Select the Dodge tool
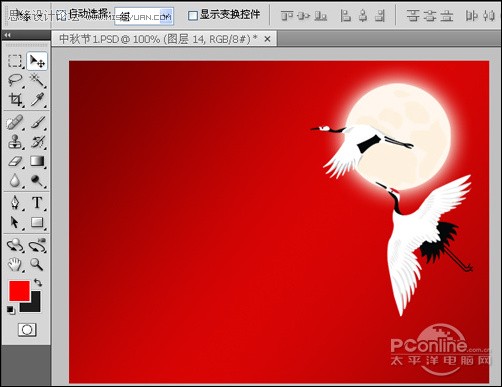Screen dimensions: 502x387 tap(37, 181)
